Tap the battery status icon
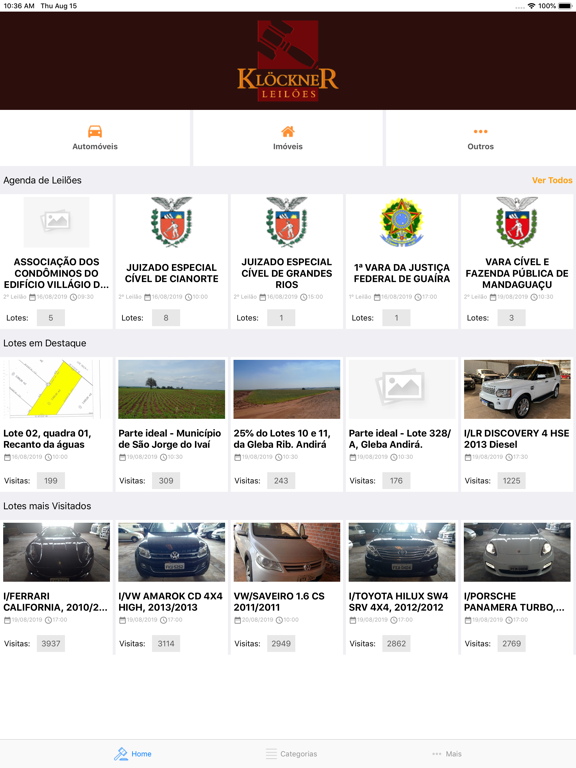The height and width of the screenshot is (768, 576). [x=565, y=6]
